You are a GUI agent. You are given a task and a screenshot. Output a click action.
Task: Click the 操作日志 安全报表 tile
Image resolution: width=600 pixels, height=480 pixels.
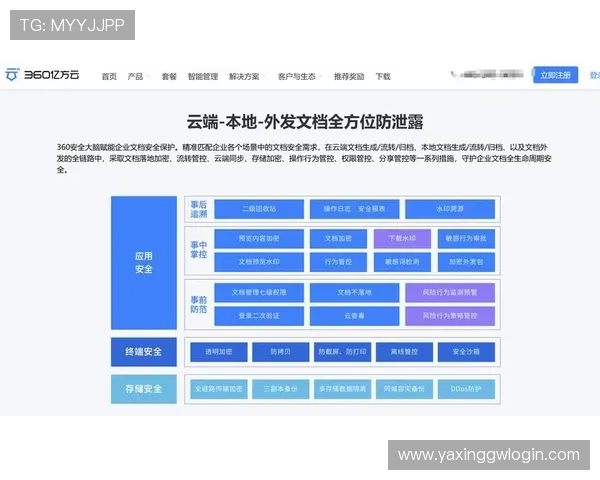354,209
